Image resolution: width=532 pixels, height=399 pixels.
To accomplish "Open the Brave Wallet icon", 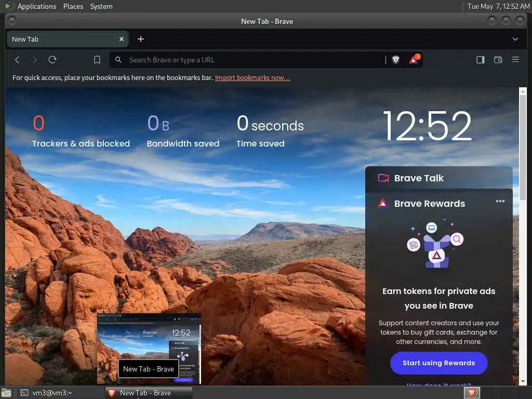I will 498,60.
